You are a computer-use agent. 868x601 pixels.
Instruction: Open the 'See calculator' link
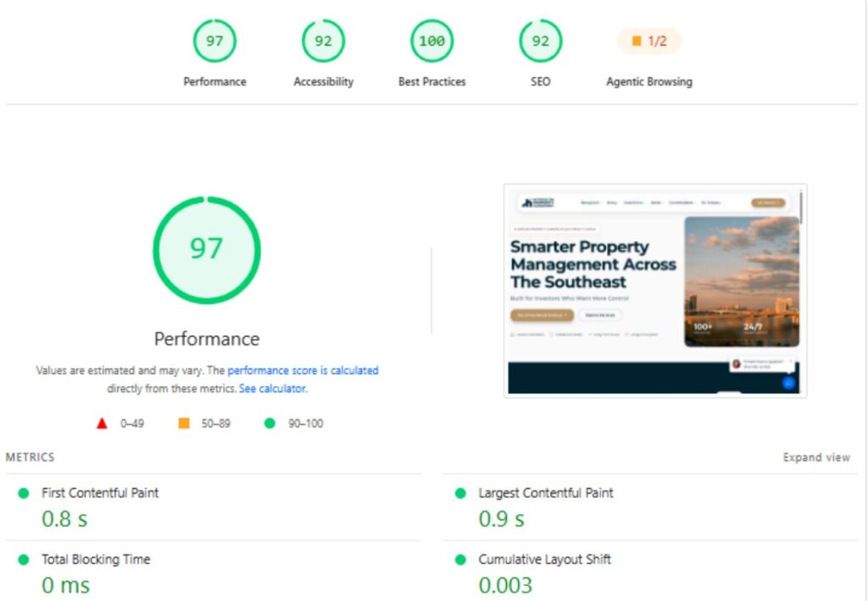272,388
